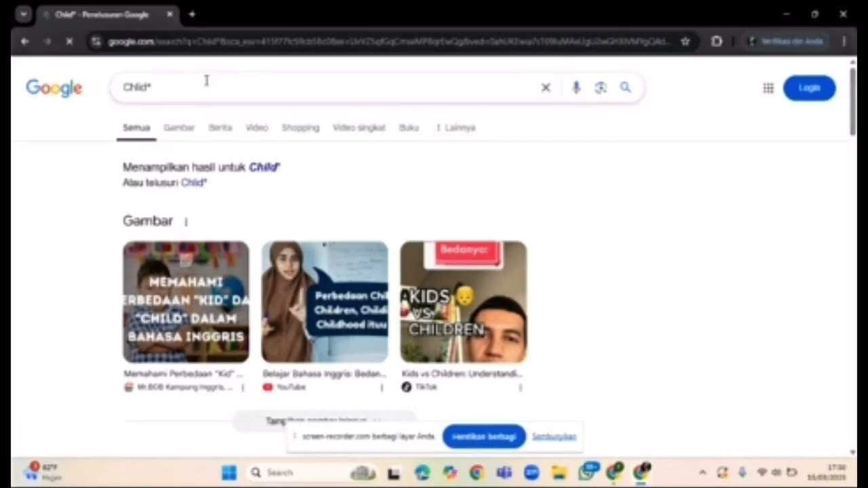
Task: Click the Sembunyikan link
Action: point(554,436)
